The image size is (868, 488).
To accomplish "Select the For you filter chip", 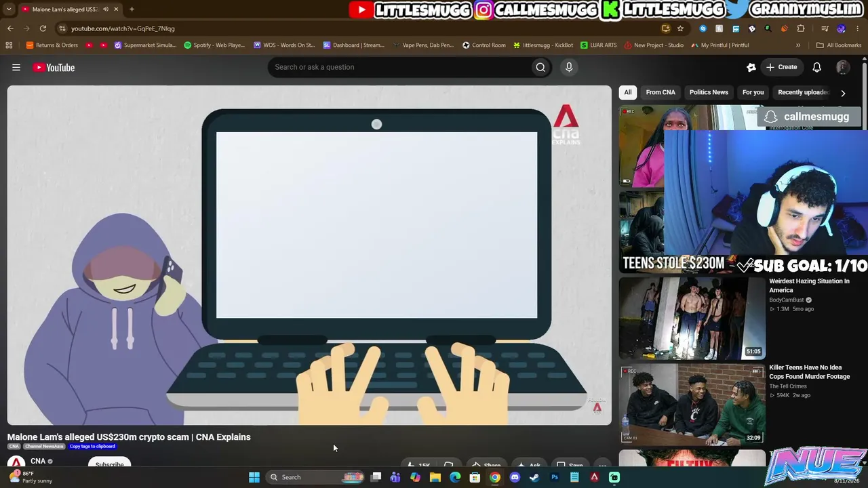I will click(x=753, y=92).
